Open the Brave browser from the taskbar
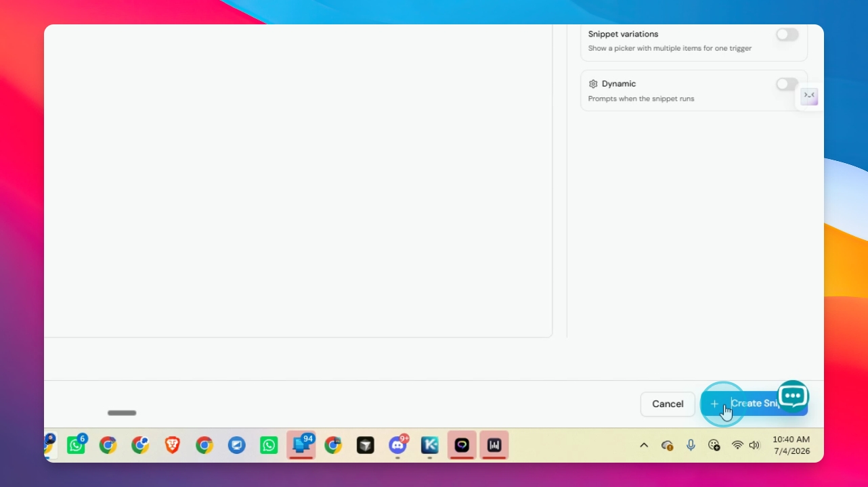Screen dimensions: 868x487 (173, 445)
